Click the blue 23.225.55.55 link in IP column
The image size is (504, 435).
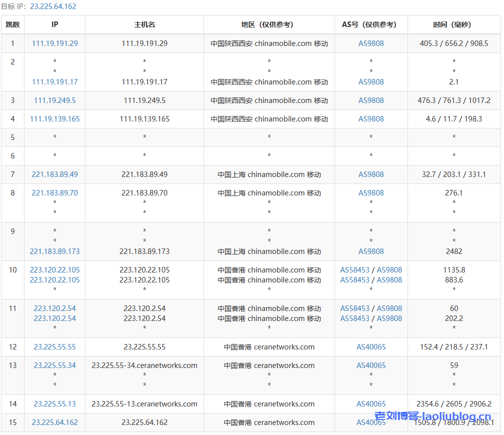(x=55, y=347)
